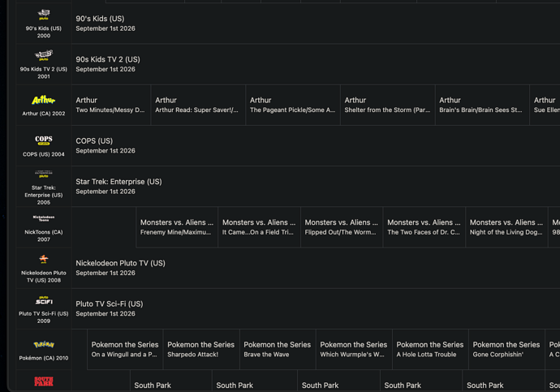Click the Pluto TV Sci-Fi (US) 2009 label
Image resolution: width=560 pixels, height=392 pixels.
tap(44, 317)
